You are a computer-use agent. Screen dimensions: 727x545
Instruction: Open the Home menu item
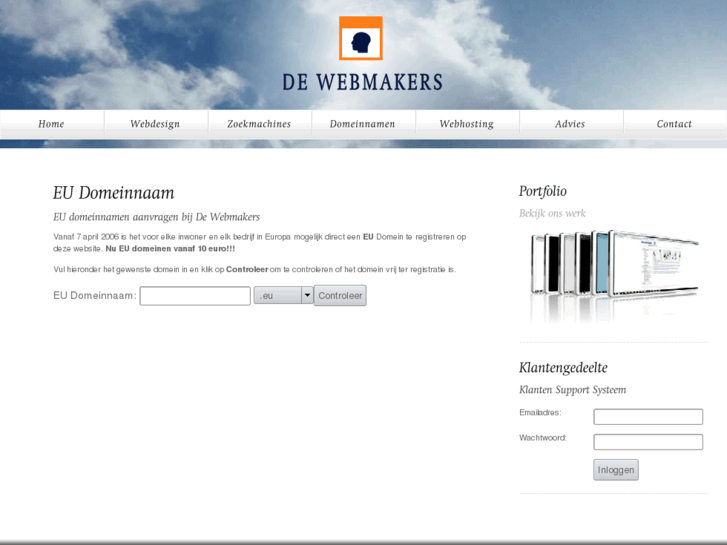(x=51, y=124)
